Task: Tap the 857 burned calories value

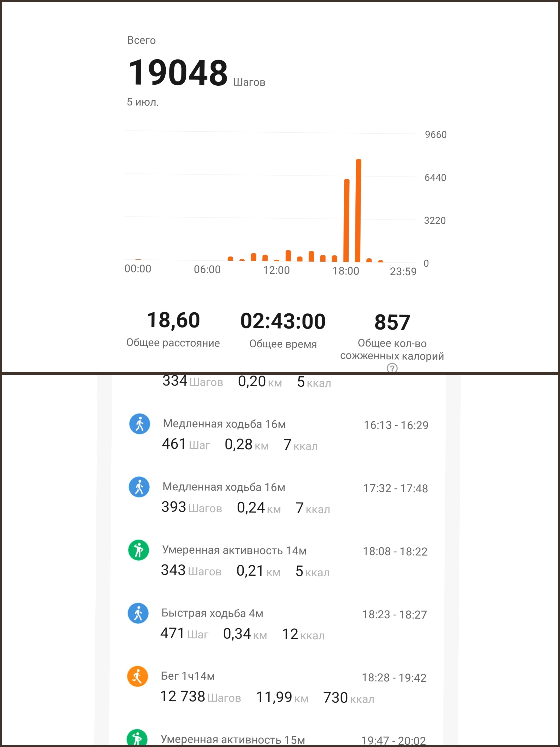Action: tap(392, 322)
